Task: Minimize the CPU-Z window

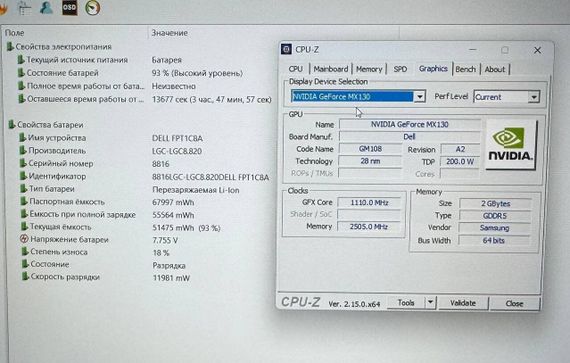Action: (x=473, y=49)
